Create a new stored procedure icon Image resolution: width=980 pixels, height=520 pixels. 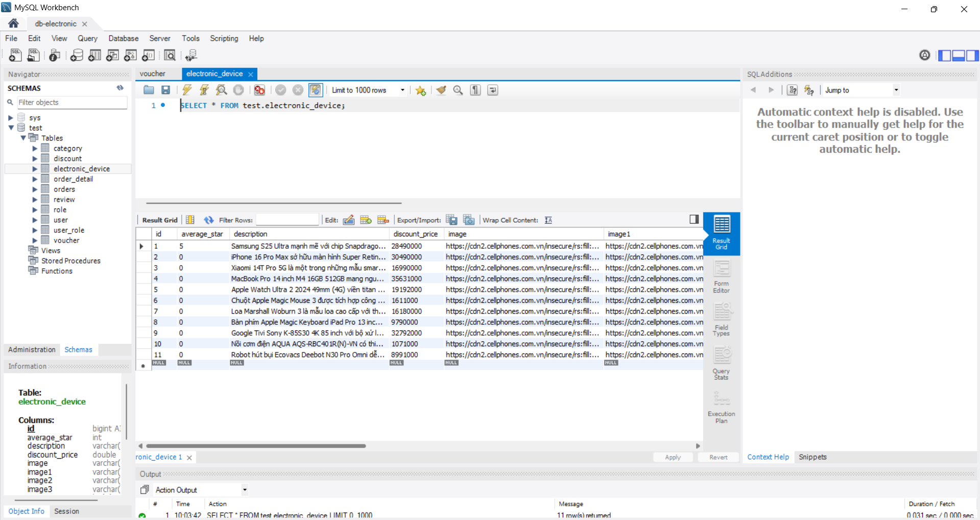click(131, 55)
